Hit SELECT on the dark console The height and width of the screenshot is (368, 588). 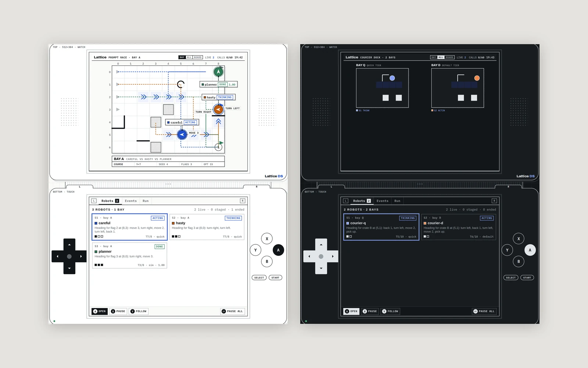pos(511,278)
